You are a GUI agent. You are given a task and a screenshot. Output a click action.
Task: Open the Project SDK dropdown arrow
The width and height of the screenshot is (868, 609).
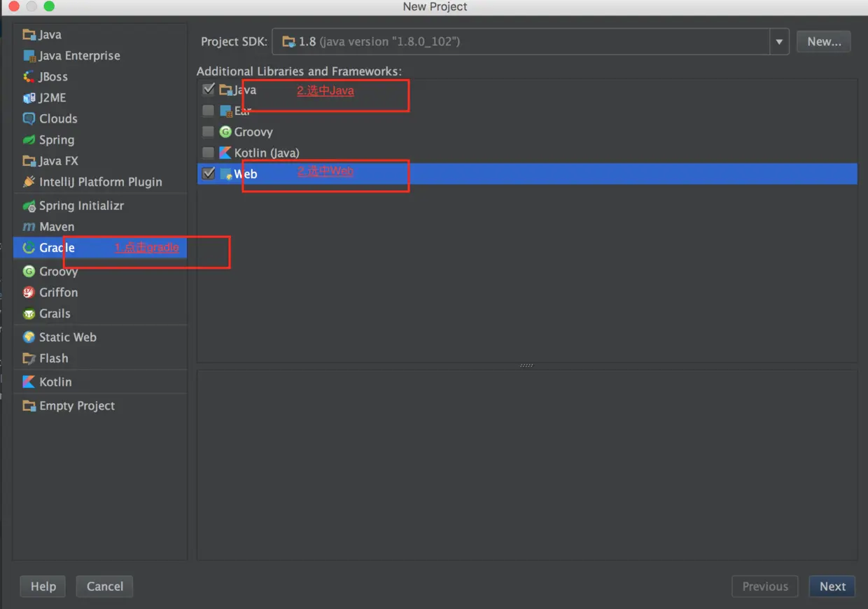pos(779,42)
